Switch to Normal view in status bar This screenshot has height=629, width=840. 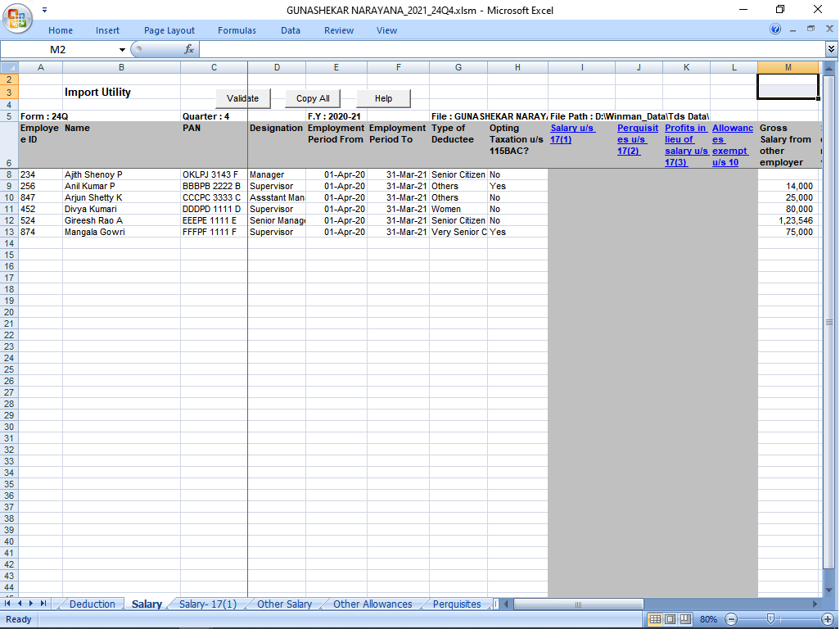pos(655,619)
